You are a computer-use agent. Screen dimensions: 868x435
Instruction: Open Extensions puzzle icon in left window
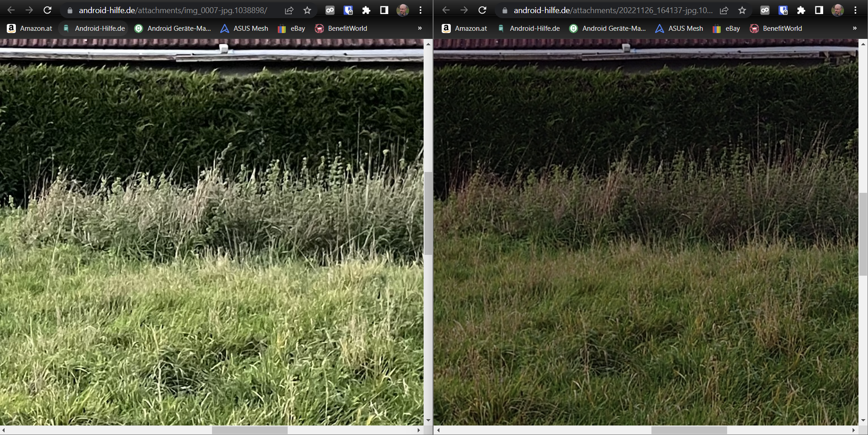pyautogui.click(x=366, y=10)
